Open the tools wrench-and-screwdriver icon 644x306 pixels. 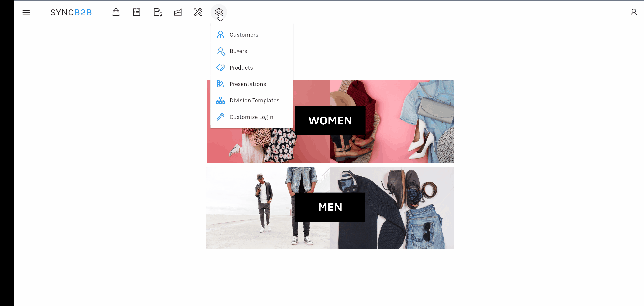[198, 12]
